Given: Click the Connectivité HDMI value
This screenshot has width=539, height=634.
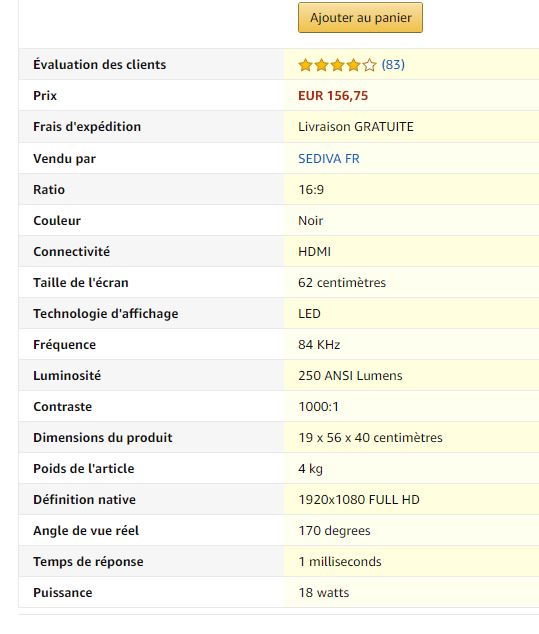Looking at the screenshot, I should point(314,251).
